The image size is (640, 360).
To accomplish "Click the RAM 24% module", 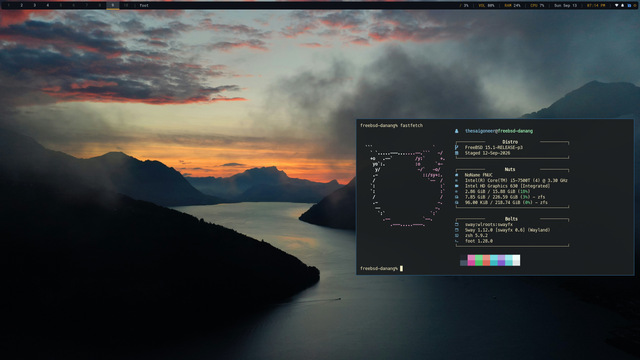I will pyautogui.click(x=512, y=5).
